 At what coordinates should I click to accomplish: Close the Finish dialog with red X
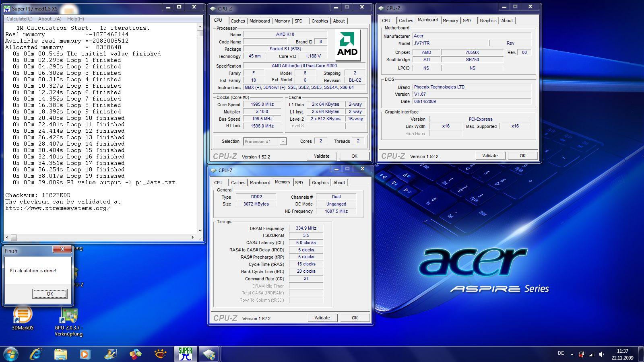coord(62,249)
